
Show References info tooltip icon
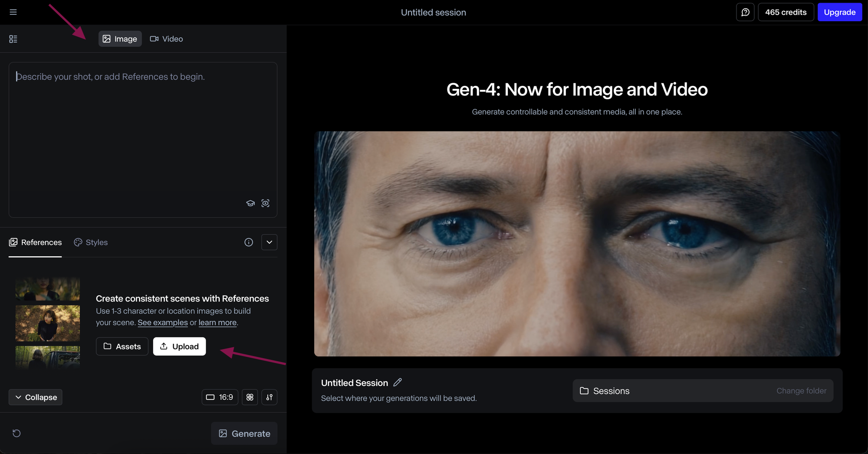(249, 242)
